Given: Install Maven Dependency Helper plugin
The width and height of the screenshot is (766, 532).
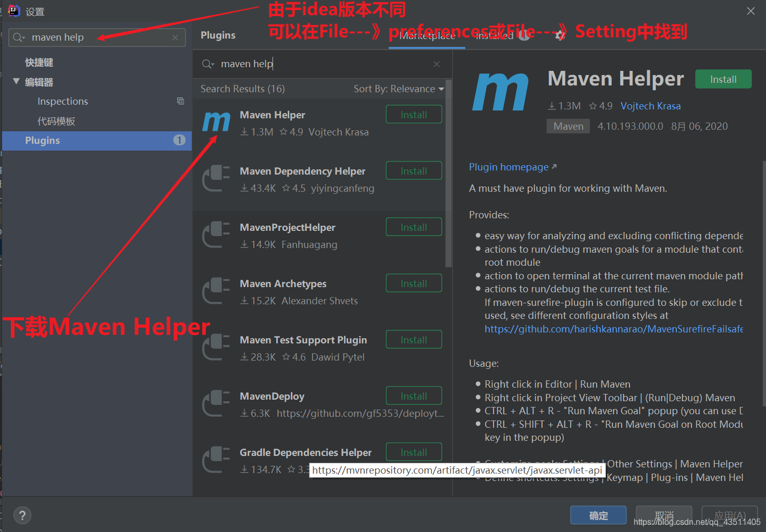Looking at the screenshot, I should 414,171.
